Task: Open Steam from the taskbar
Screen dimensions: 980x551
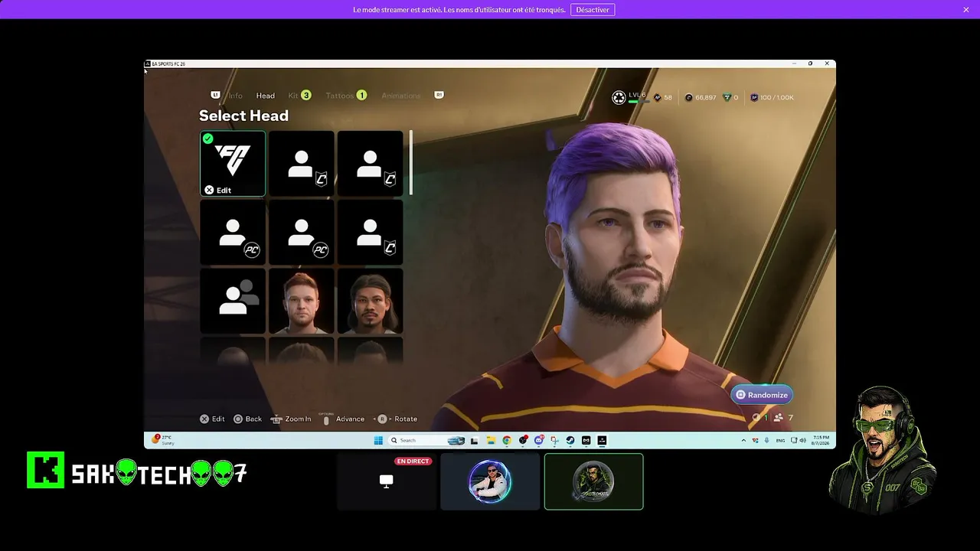Action: [570, 441]
